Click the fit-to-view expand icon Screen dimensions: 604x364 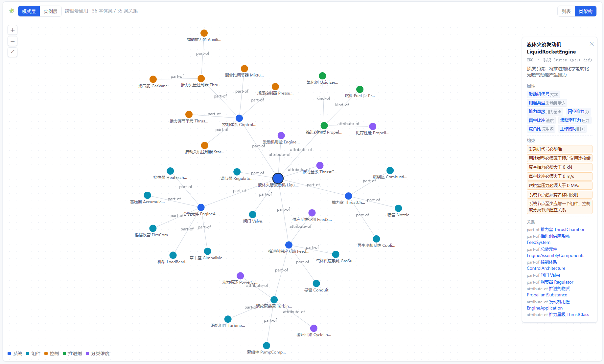(x=12, y=52)
